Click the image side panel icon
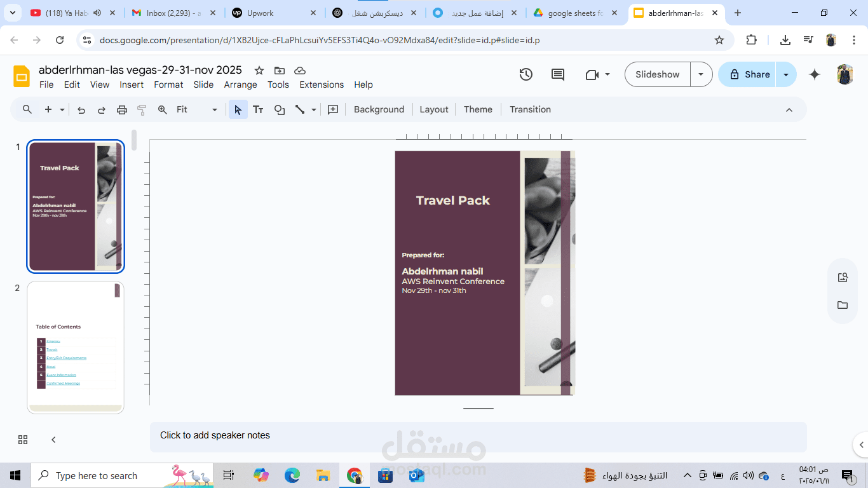The width and height of the screenshot is (868, 488). coord(843,277)
